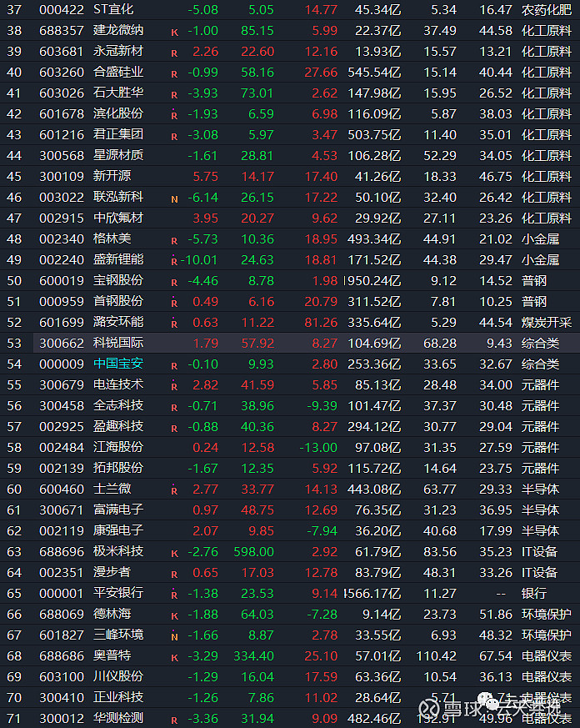Click the R marker beside 永冠新材

click(x=174, y=53)
